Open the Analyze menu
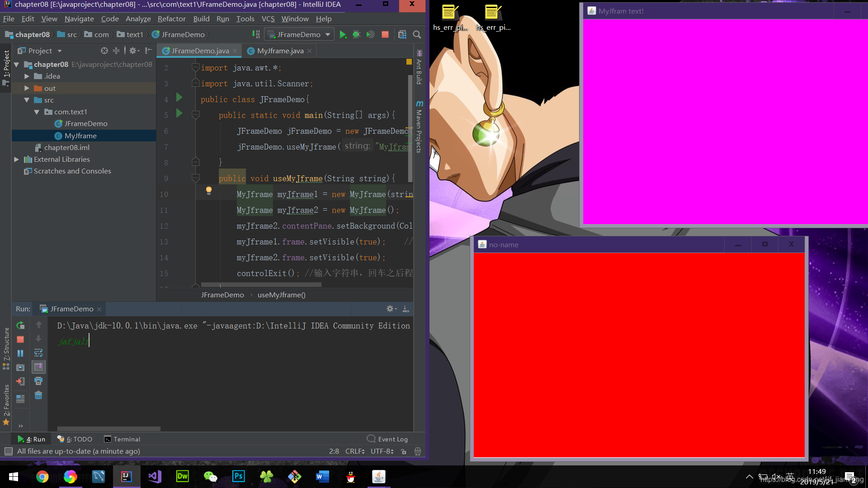The width and height of the screenshot is (868, 488). 138,19
